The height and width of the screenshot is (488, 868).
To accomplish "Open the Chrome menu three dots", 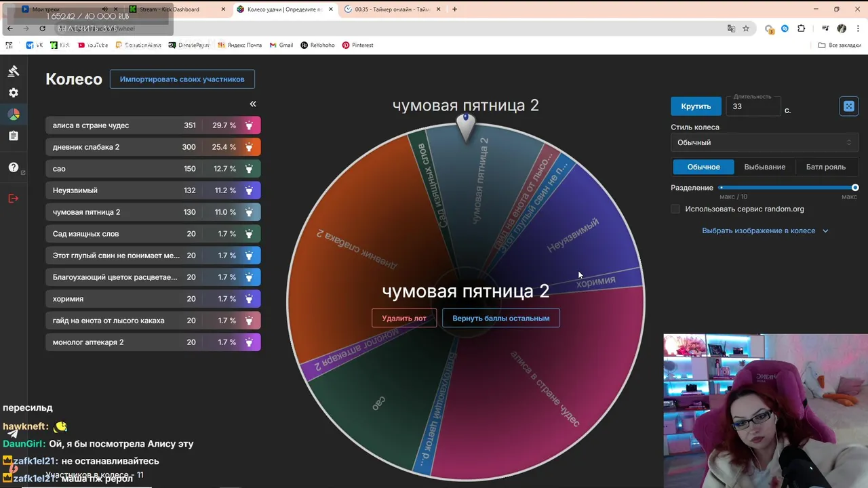I will coord(857,28).
